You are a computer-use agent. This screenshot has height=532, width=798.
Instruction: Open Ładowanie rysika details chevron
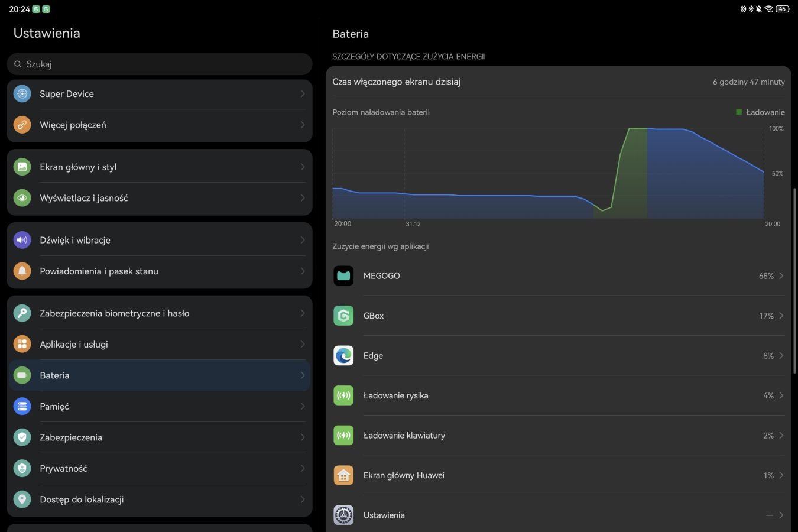(781, 395)
